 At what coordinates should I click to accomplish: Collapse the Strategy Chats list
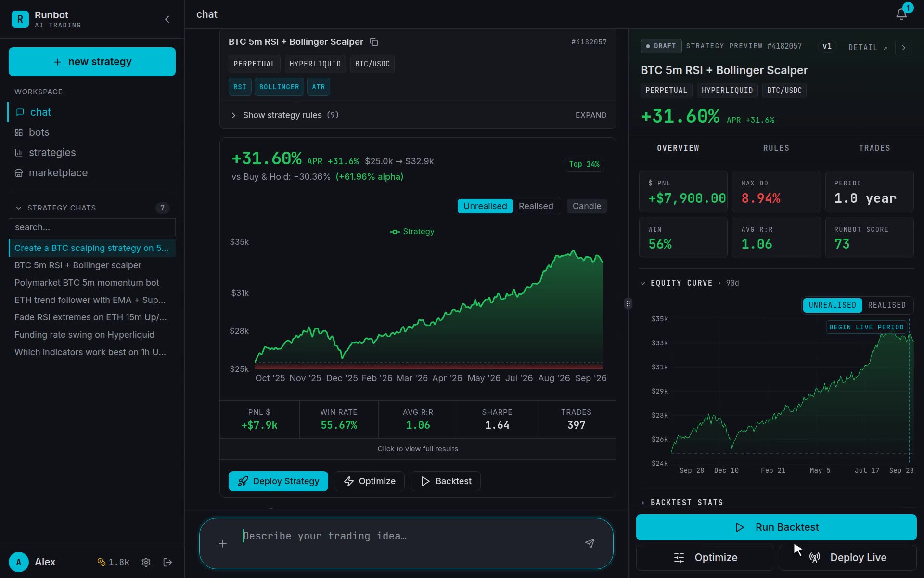click(x=19, y=208)
